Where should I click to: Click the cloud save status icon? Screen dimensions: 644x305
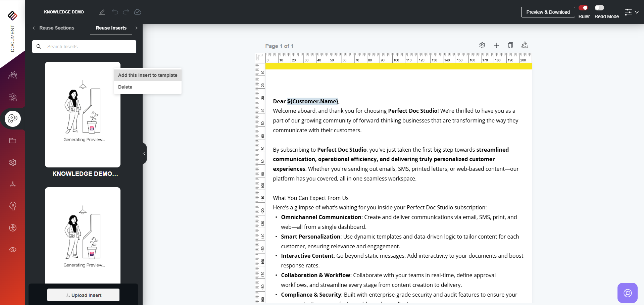tap(138, 12)
